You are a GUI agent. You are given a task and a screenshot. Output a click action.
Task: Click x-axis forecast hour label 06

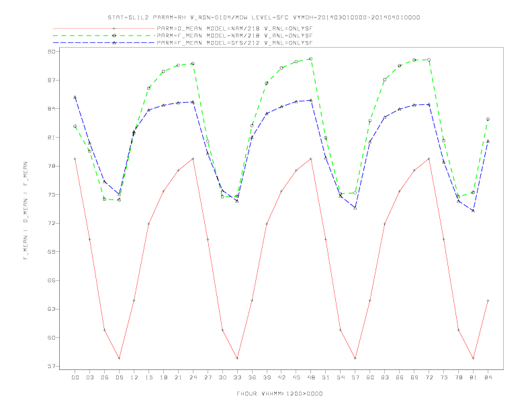pos(105,377)
